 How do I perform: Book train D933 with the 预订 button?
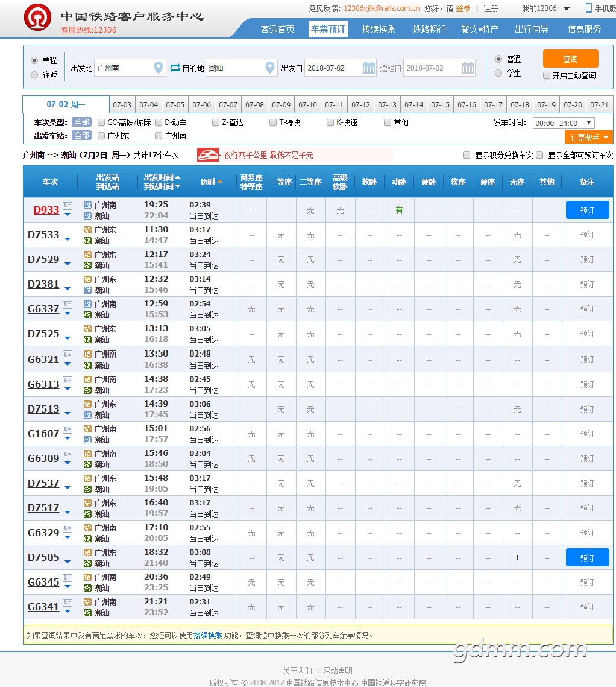[x=587, y=211]
